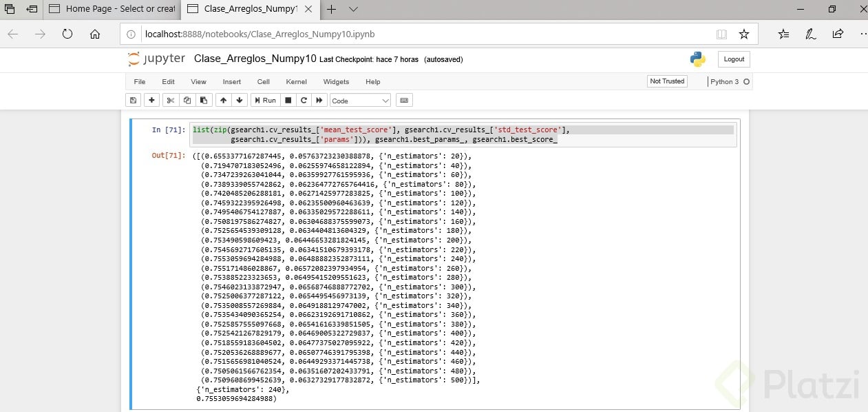
Task: Interrupt the kernel with stop icon
Action: (x=288, y=101)
